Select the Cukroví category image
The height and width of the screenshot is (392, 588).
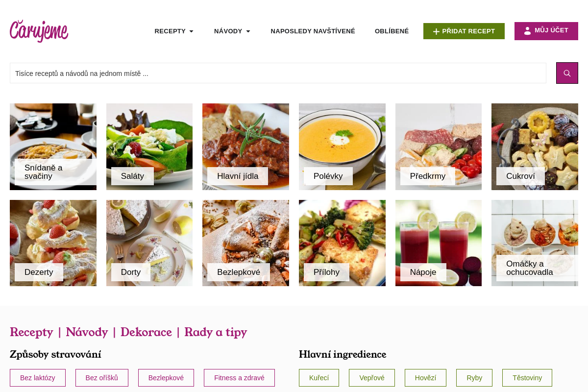point(535,147)
